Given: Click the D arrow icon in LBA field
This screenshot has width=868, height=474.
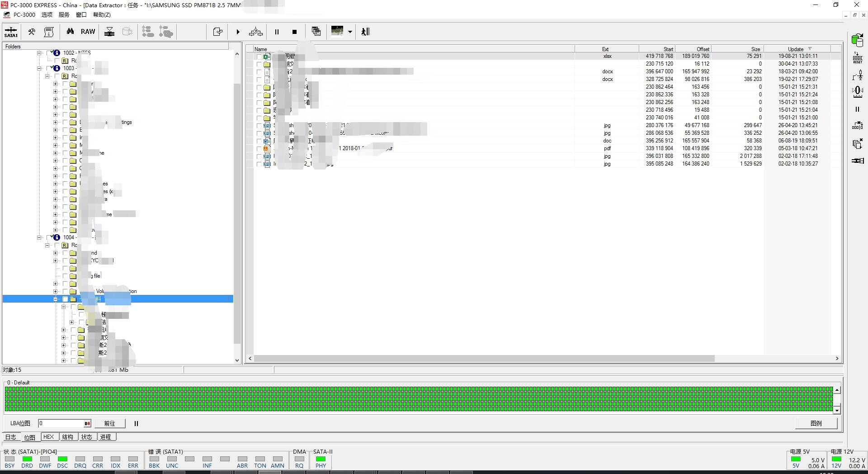Looking at the screenshot, I should (x=87, y=423).
